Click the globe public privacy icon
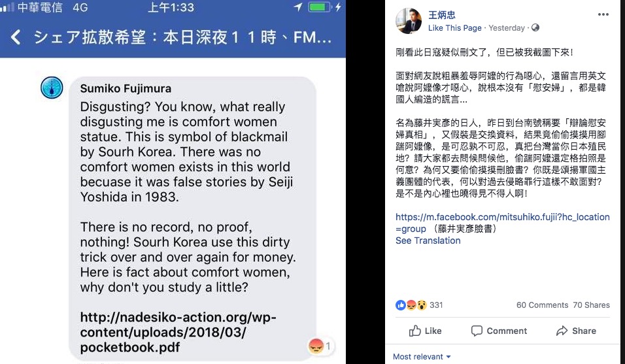This screenshot has height=364, width=625. point(535,27)
